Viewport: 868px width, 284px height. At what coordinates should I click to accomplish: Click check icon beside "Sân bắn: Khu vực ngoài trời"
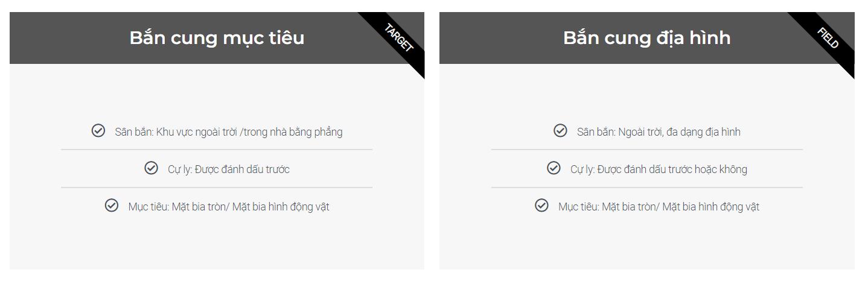(x=98, y=131)
